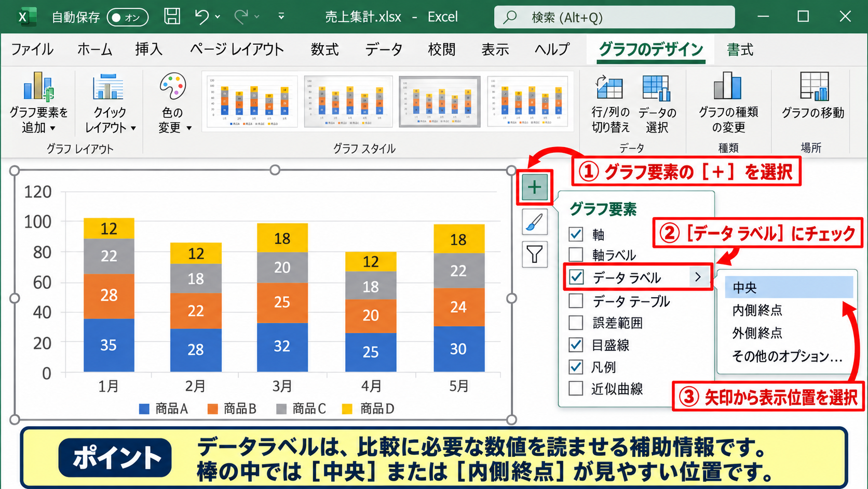This screenshot has height=489, width=868.
Task: Uncheck the 凡例 checkbox
Action: coord(576,367)
